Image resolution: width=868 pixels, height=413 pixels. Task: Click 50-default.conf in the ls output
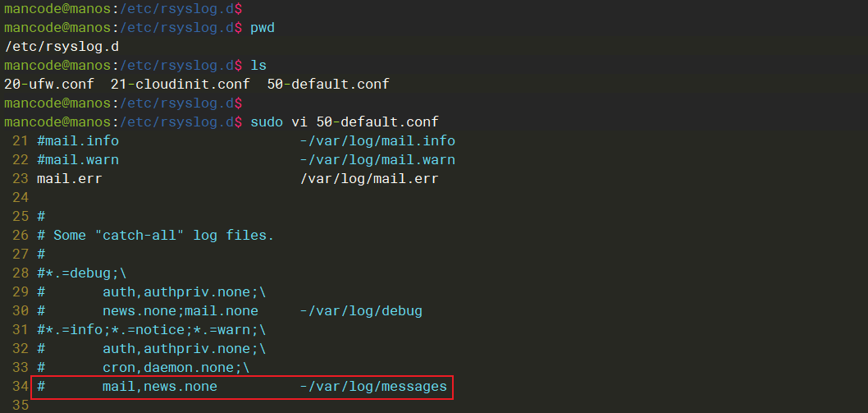tap(327, 84)
